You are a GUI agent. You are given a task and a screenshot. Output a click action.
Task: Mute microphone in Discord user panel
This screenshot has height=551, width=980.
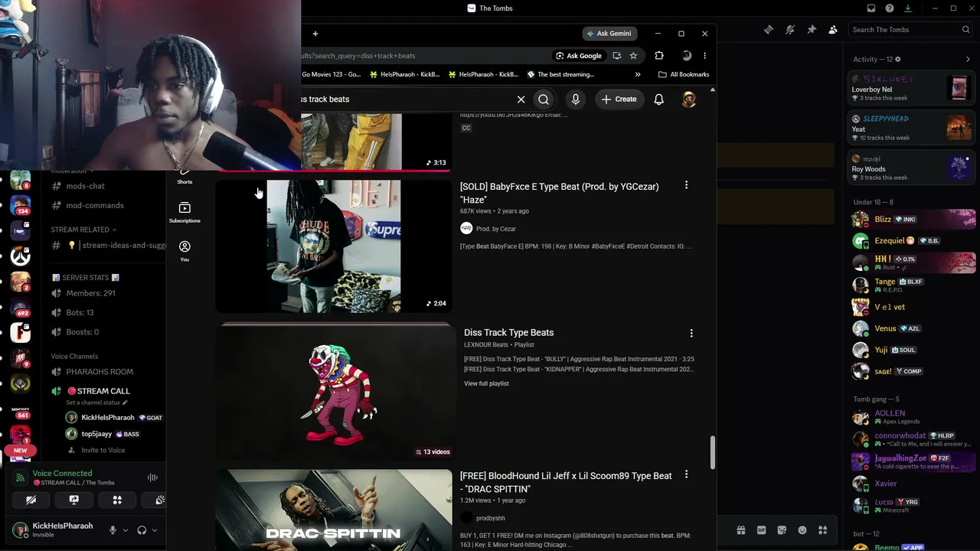(113, 530)
